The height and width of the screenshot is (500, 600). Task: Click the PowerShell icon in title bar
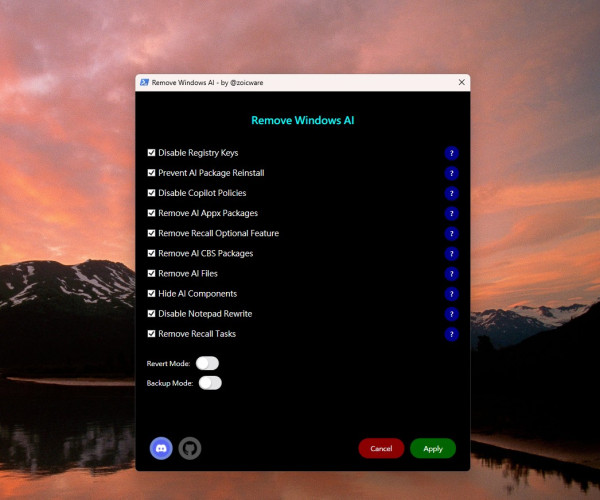point(144,83)
